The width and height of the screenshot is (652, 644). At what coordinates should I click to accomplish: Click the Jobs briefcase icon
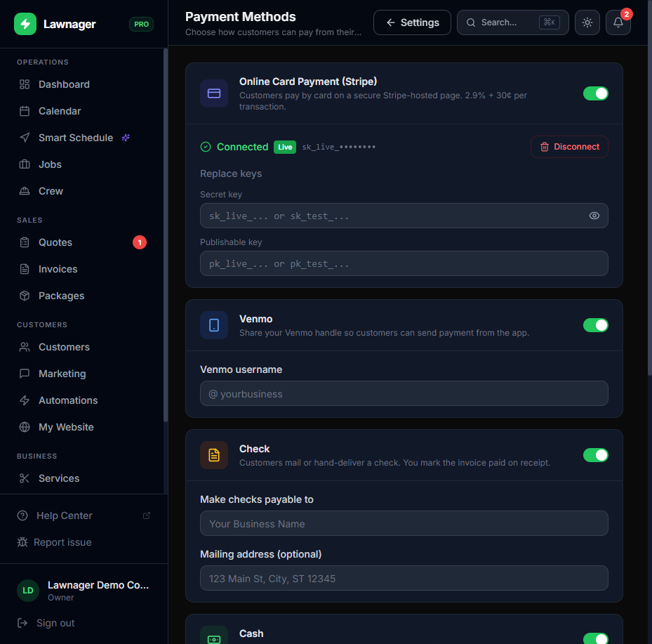click(x=25, y=164)
